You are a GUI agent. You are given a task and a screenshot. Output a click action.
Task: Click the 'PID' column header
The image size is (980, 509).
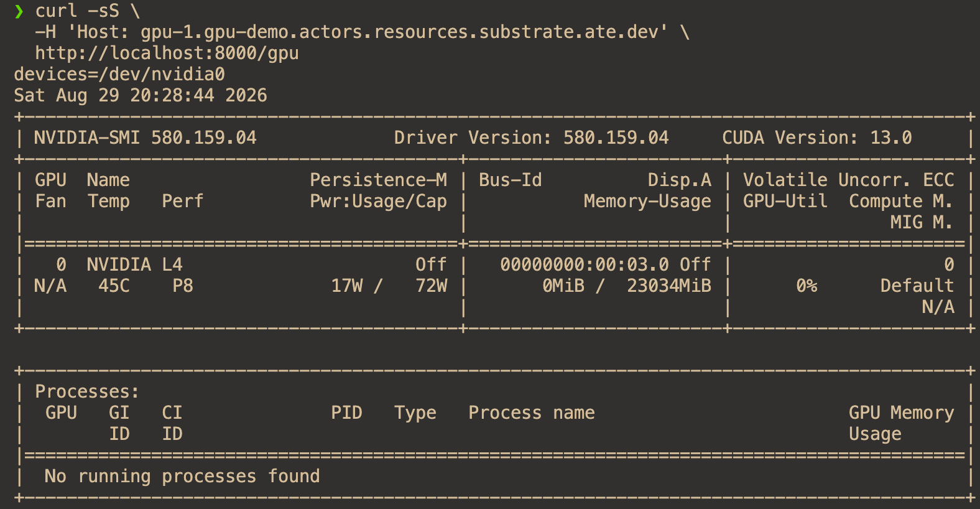point(346,413)
